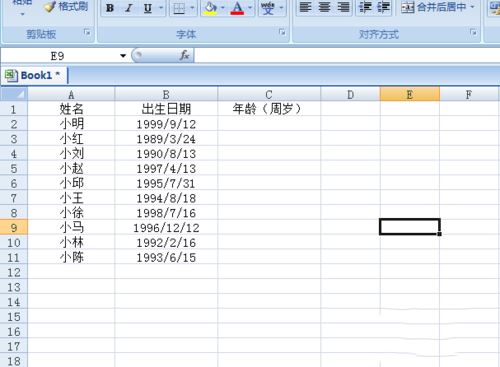
Task: Toggle bold formatting
Action: tap(110, 8)
